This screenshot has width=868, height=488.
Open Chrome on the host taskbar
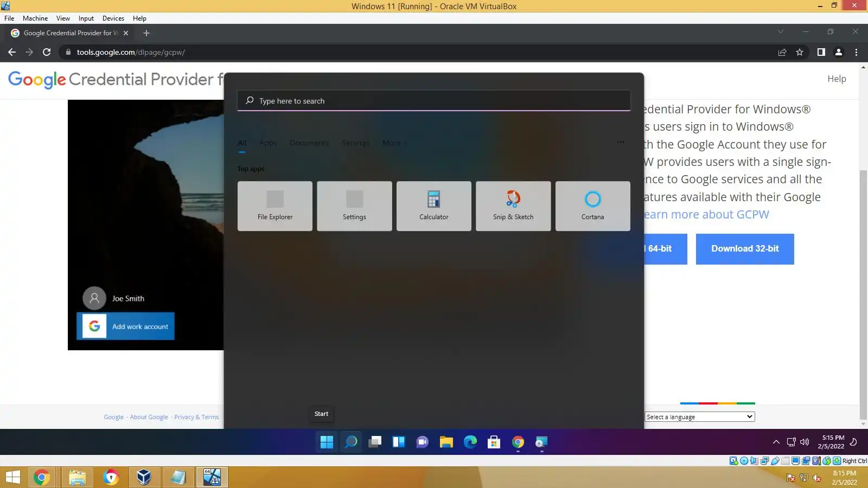point(42,478)
